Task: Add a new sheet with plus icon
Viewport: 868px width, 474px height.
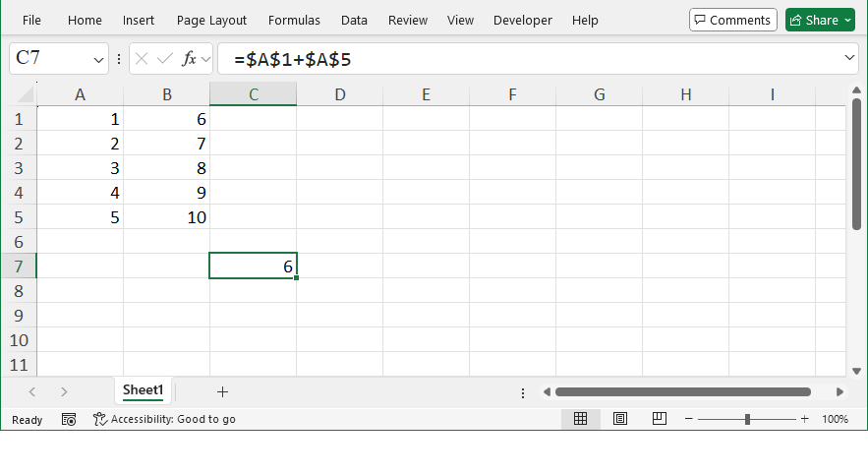Action: 222,392
